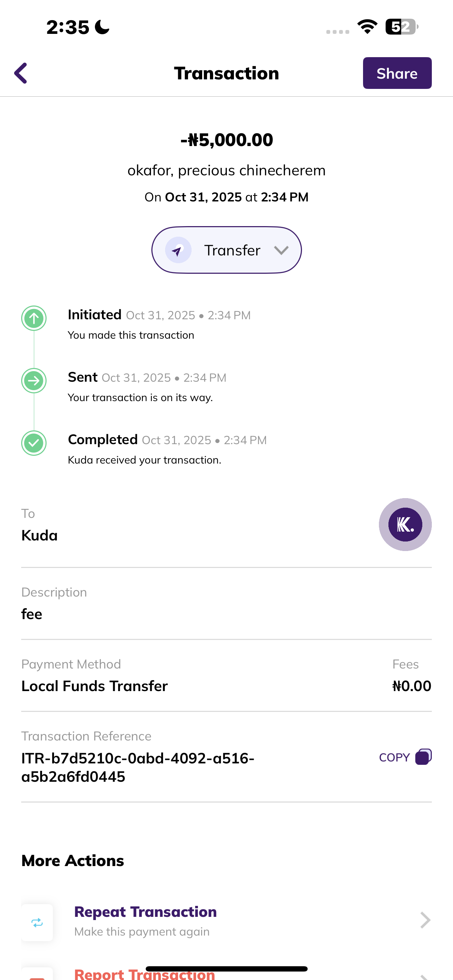The height and width of the screenshot is (980, 453).
Task: Tap the copy squares icon
Action: click(x=423, y=757)
